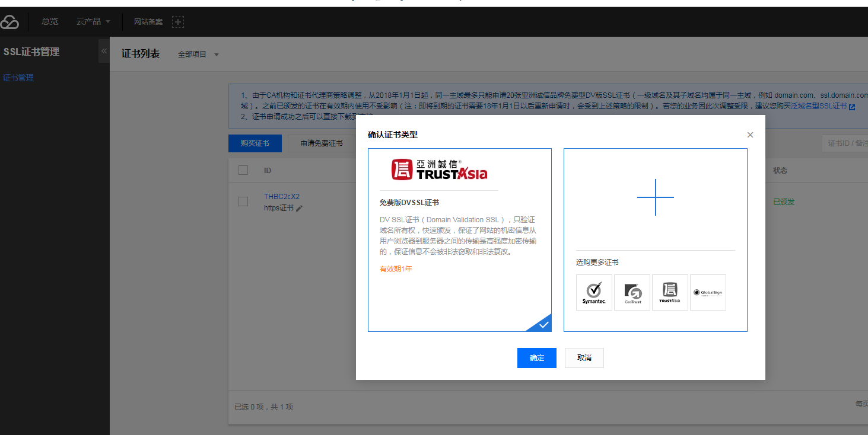Open 网站备案 in the top navigation
Image resolution: width=868 pixels, height=435 pixels.
click(148, 21)
